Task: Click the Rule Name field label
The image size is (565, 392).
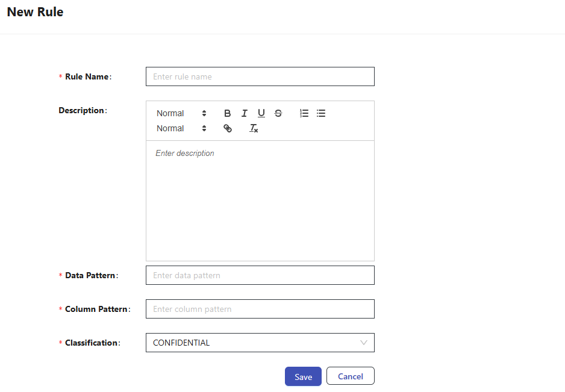Action: pyautogui.click(x=87, y=76)
